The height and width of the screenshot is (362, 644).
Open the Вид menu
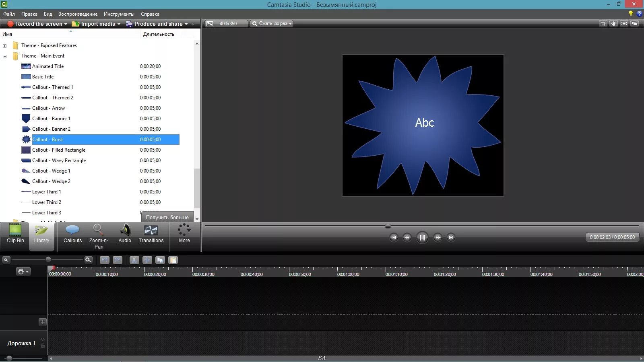[x=48, y=14]
